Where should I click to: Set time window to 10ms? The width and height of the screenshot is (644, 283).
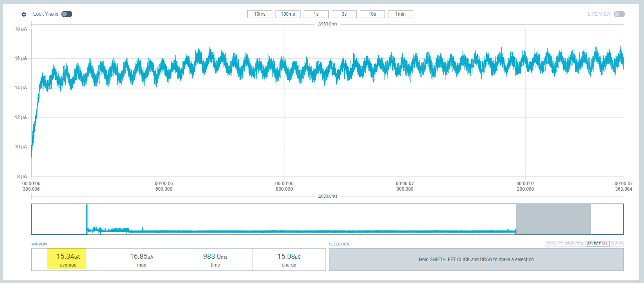tap(260, 14)
